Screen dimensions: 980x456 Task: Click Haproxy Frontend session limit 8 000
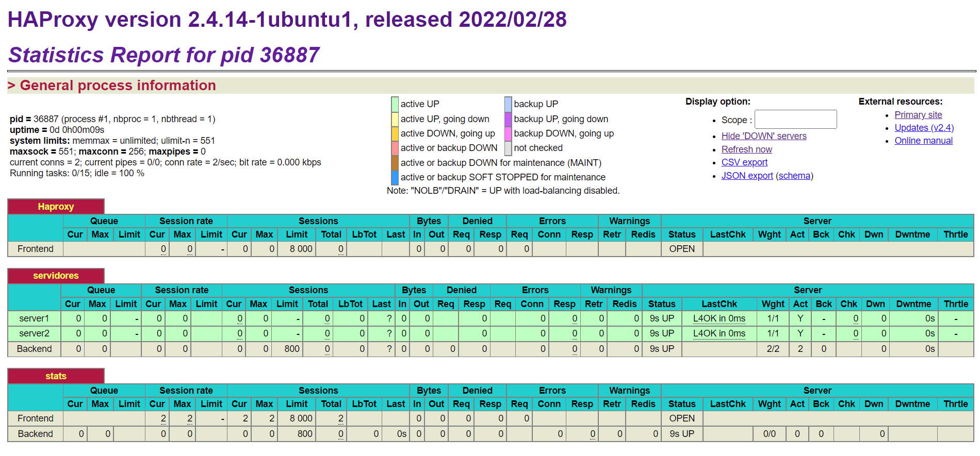coord(301,249)
